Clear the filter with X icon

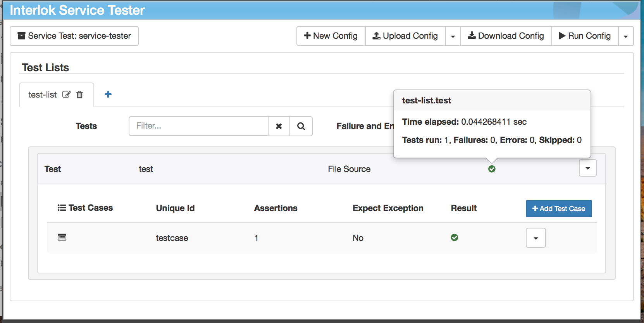click(279, 126)
